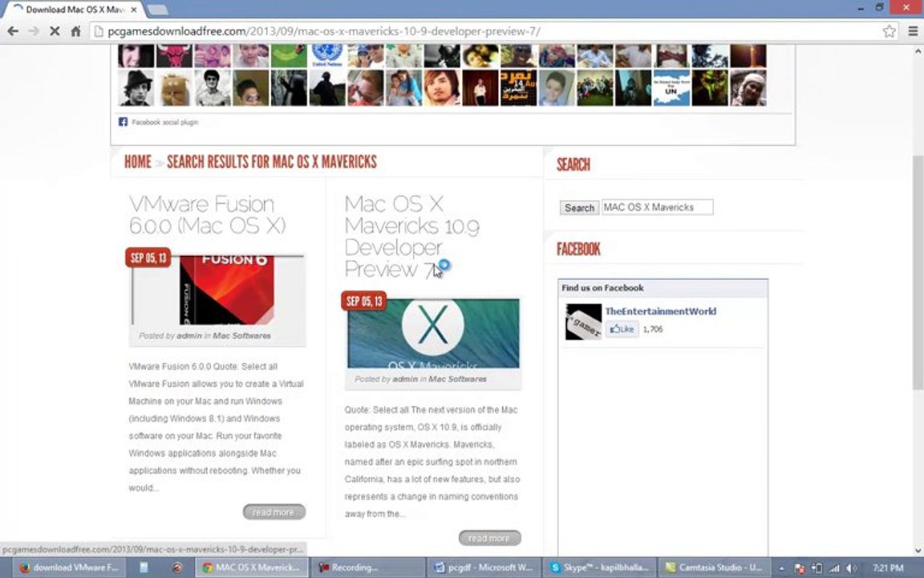Switch to Chrome MAC OS X Mavericks taskbar item
Screen dimensions: 924x578
click(252, 568)
